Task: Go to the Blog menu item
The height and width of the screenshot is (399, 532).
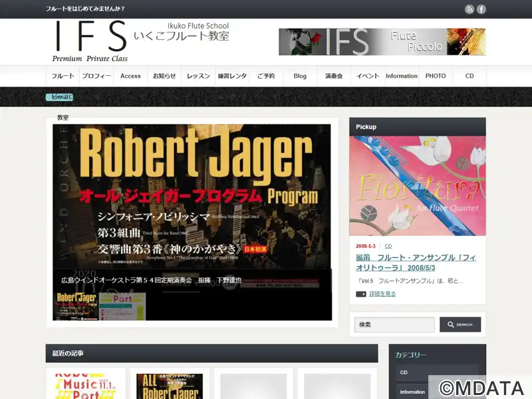Action: click(x=300, y=76)
